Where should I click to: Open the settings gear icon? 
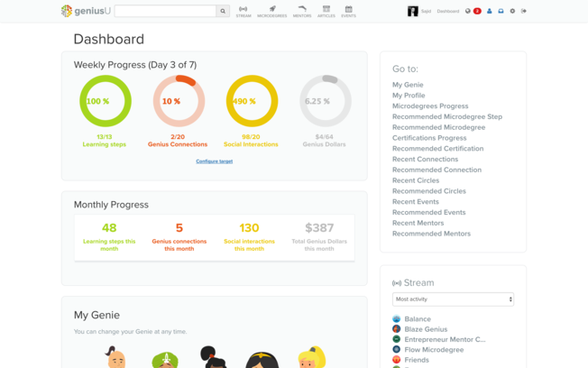coord(512,12)
